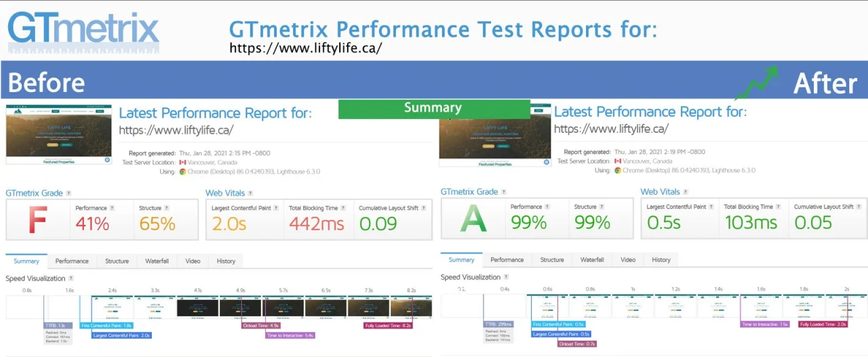Switch to Performance tab in After report
Image resolution: width=868 pixels, height=357 pixels.
coord(507,259)
